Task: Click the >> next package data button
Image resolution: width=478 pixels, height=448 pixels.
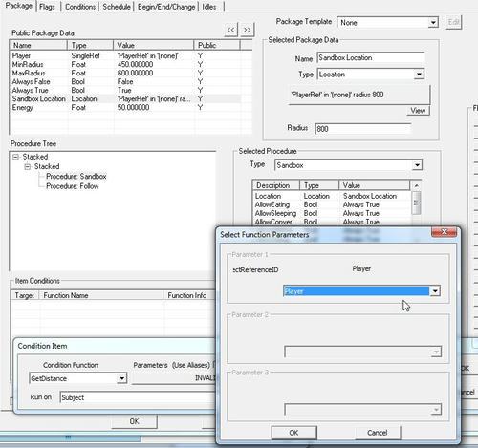Action: coord(247,30)
